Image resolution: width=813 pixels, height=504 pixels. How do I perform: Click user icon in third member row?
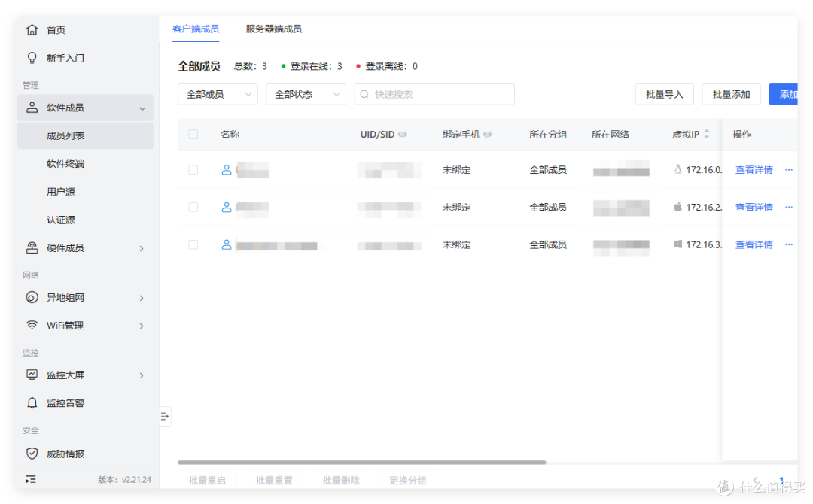tap(227, 244)
